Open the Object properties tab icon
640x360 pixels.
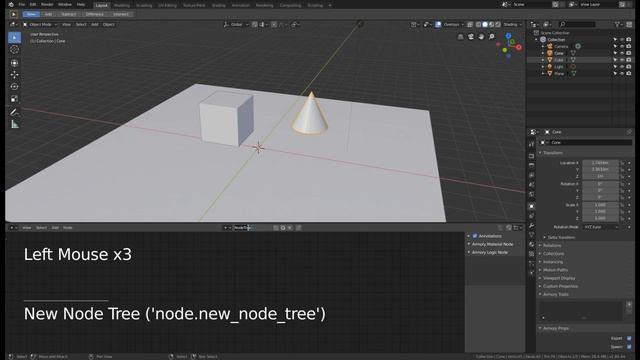531,206
